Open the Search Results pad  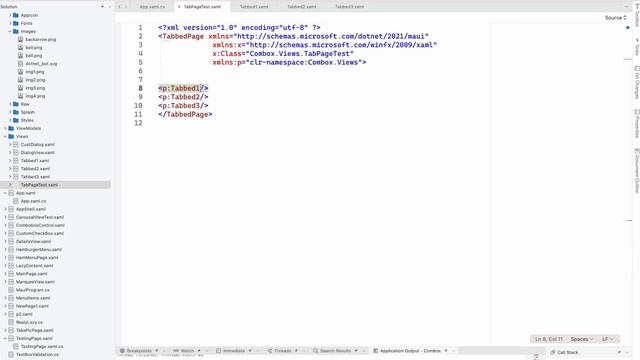point(335,351)
